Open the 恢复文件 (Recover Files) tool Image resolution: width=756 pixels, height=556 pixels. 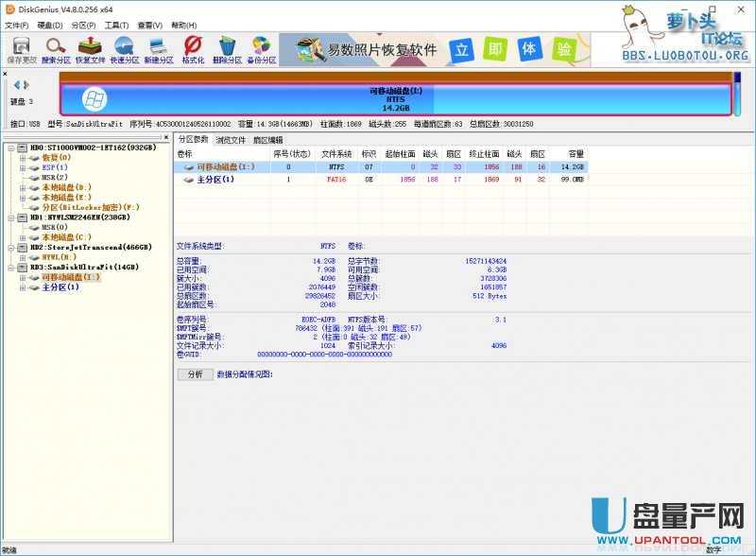[x=90, y=49]
